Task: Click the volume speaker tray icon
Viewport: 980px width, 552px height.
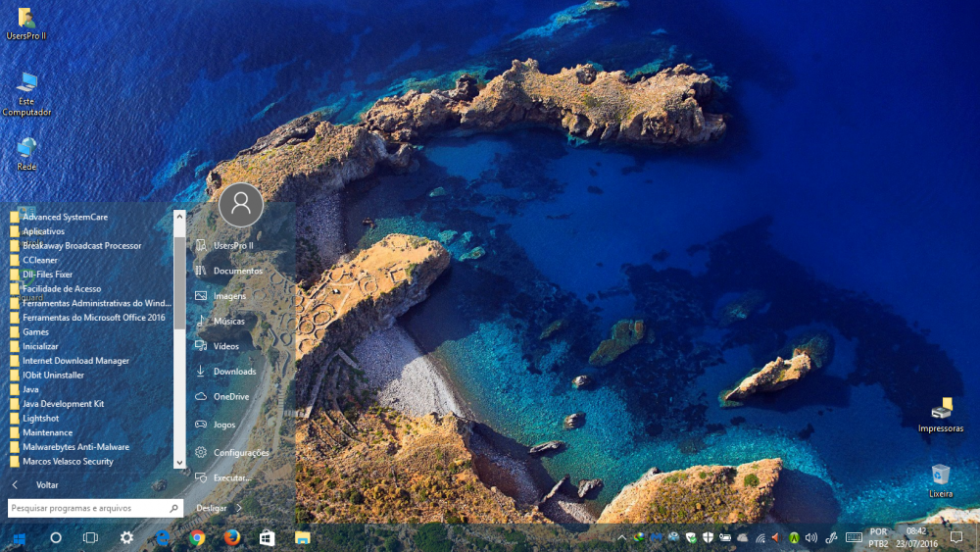Action: [x=810, y=537]
